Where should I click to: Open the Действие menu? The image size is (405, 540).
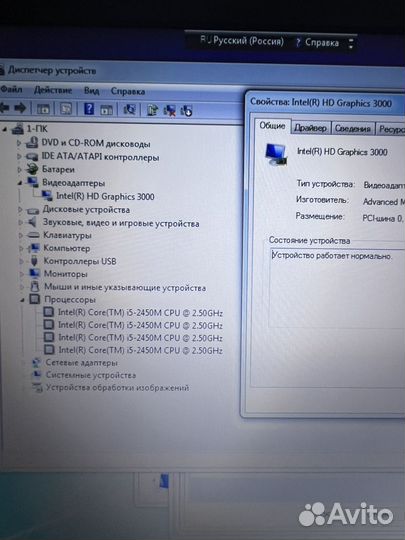click(x=53, y=90)
